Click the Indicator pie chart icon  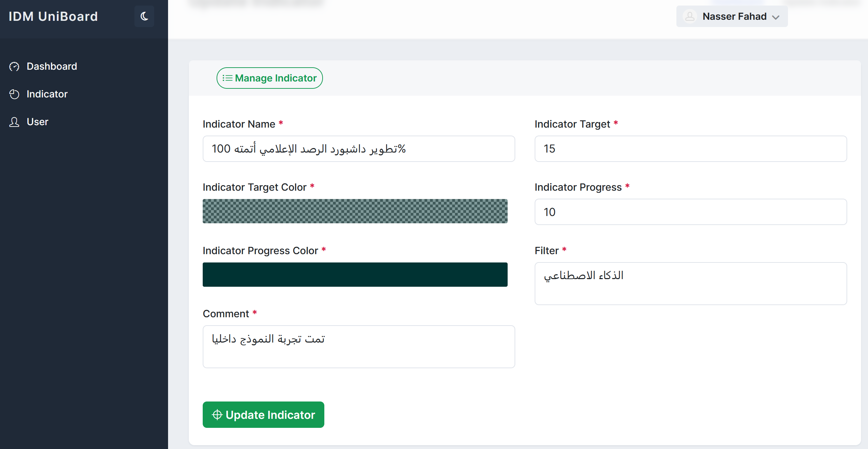point(14,94)
